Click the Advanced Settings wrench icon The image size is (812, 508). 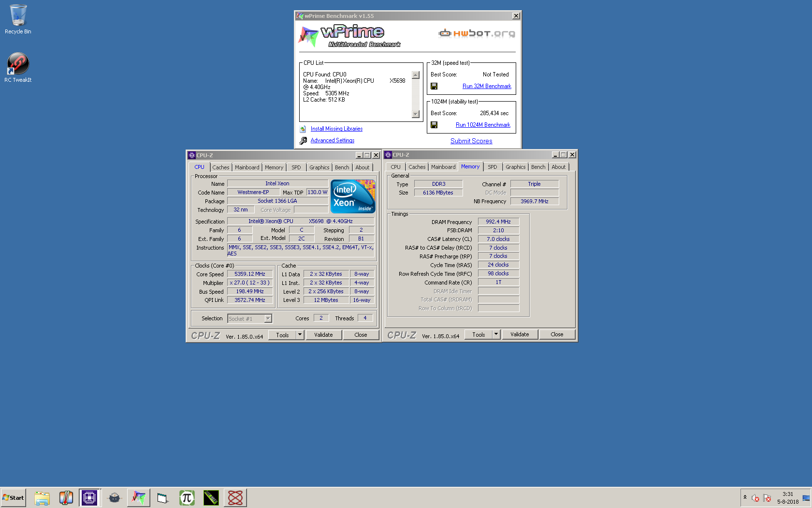[303, 140]
